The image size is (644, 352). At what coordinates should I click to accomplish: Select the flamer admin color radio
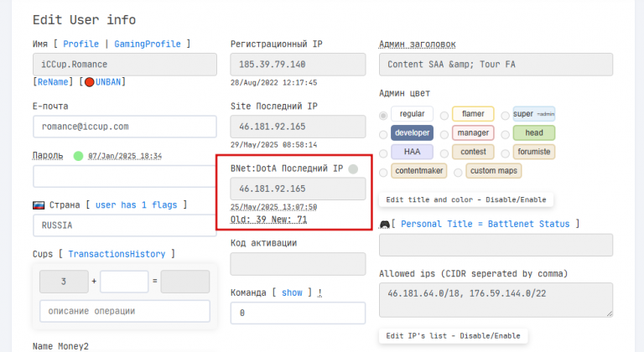pyautogui.click(x=444, y=116)
